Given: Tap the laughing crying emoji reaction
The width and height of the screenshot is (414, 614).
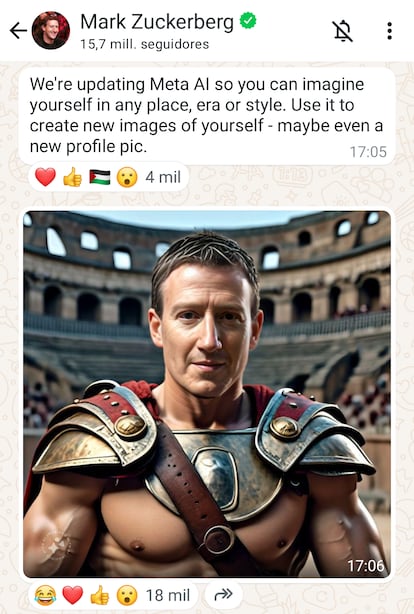Looking at the screenshot, I should [45, 596].
